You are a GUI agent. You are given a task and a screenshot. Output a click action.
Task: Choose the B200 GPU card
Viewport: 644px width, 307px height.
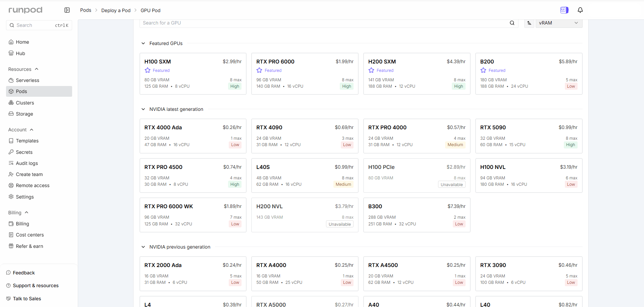click(x=529, y=74)
